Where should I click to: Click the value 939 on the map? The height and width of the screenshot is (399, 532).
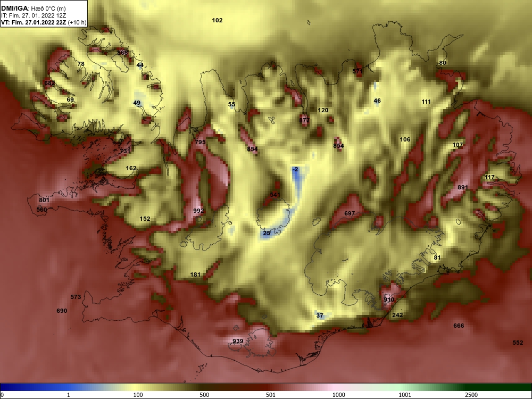coord(238,341)
